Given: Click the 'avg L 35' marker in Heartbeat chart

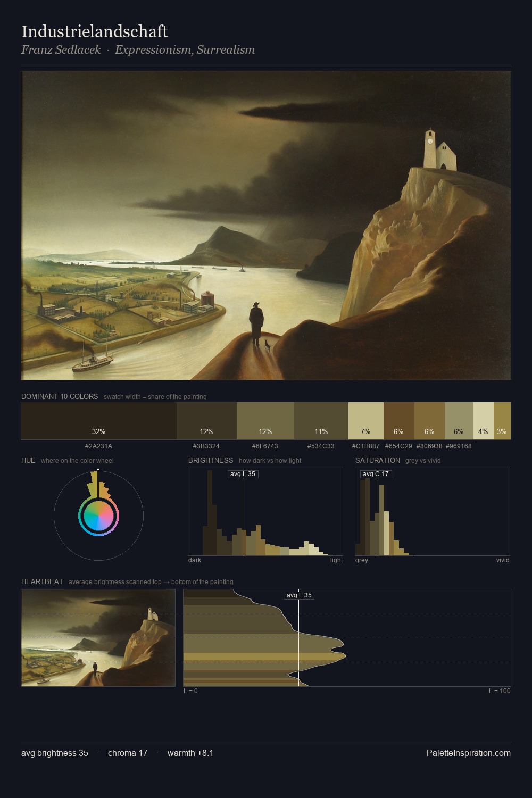Looking at the screenshot, I should click(299, 595).
